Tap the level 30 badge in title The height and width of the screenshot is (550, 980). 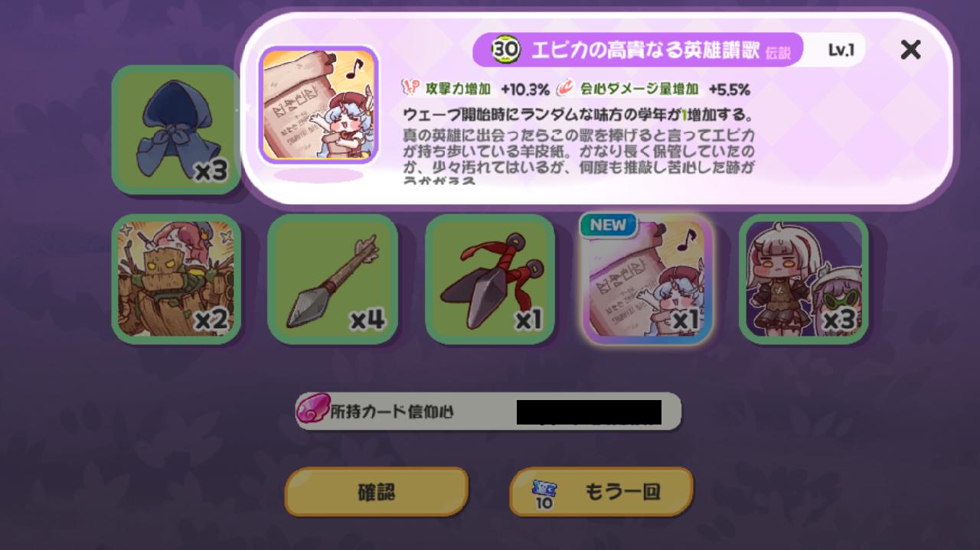point(505,50)
